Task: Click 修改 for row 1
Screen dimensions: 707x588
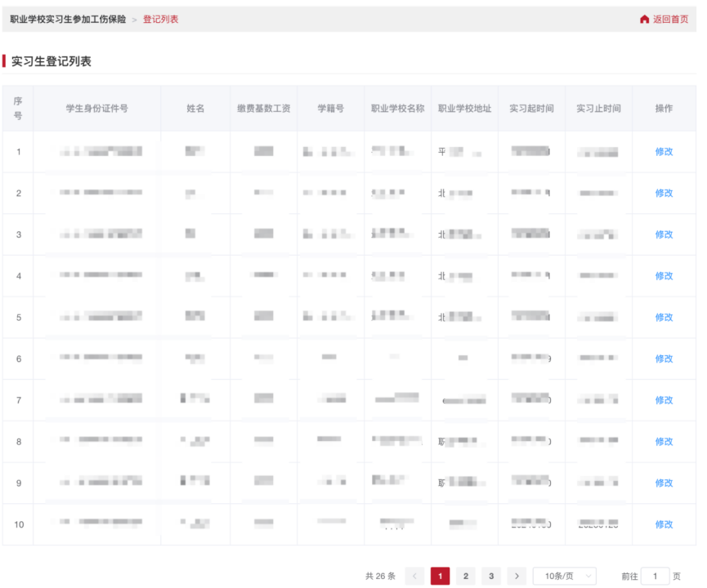Action: point(664,151)
